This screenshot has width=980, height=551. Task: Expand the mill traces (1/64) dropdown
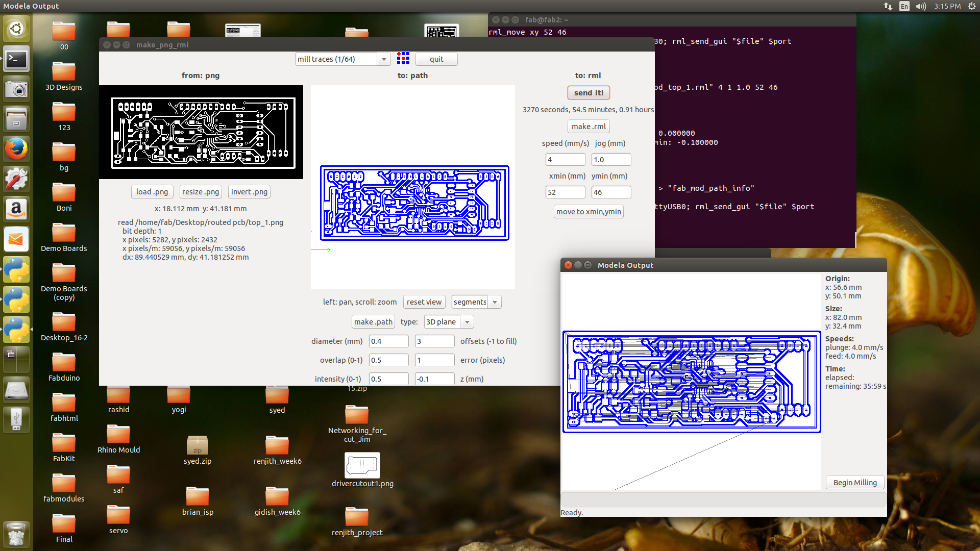click(384, 59)
